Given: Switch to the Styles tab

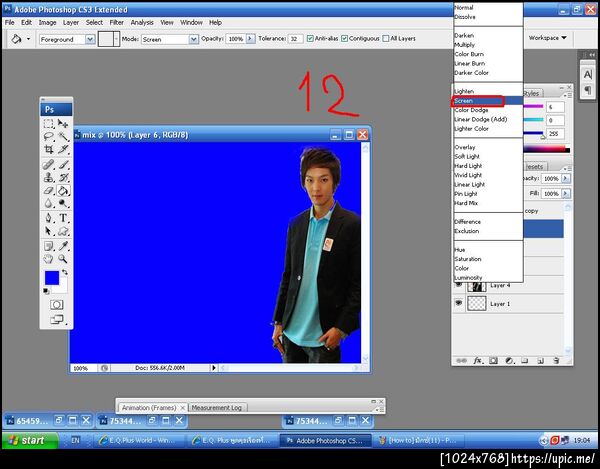Looking at the screenshot, I should coord(532,93).
